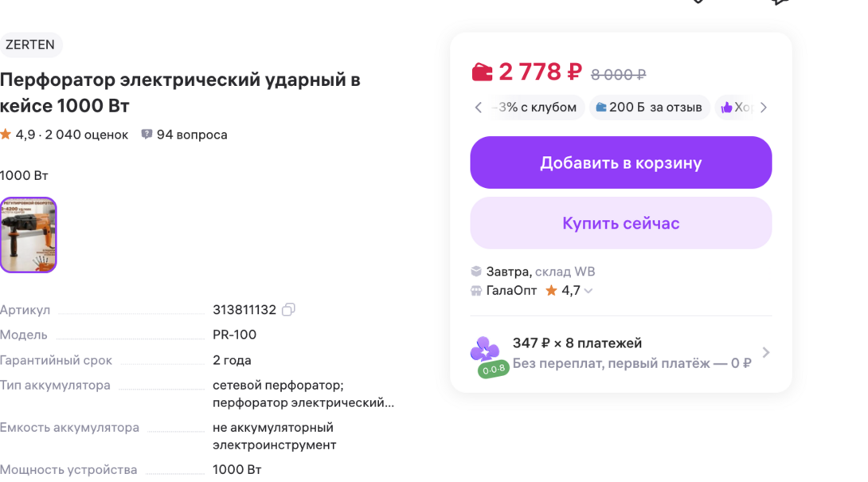Click the purple thumbs-up chip

point(736,108)
